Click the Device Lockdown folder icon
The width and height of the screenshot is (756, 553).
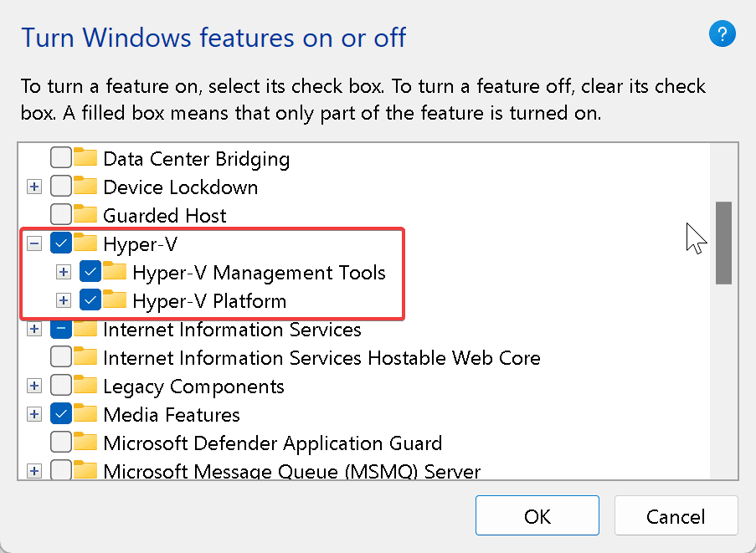(86, 186)
